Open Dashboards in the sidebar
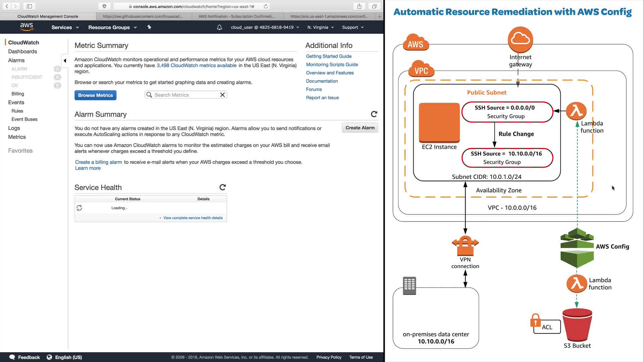 22,51
